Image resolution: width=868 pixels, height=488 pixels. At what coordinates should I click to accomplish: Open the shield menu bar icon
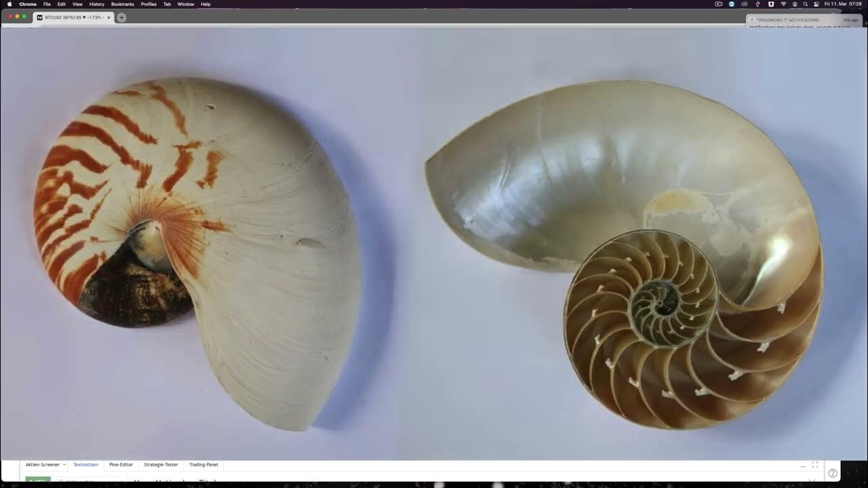click(x=771, y=4)
